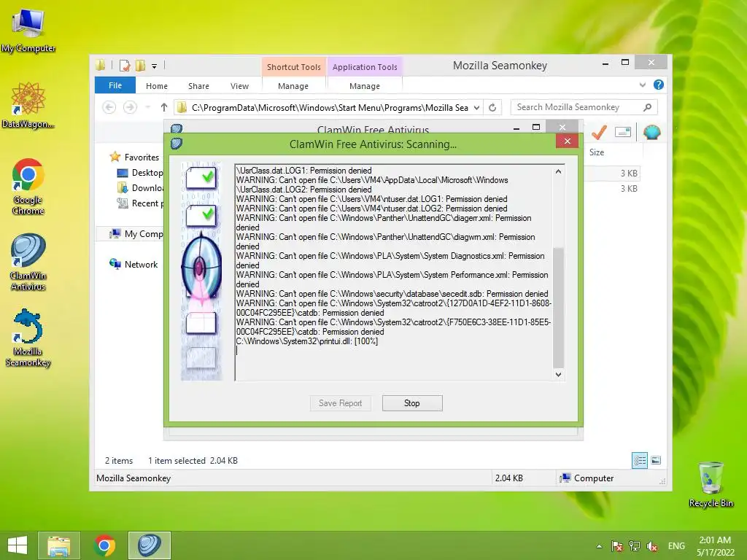Expand the address bar history dropdown
This screenshot has height=560, width=747.
coord(476,108)
